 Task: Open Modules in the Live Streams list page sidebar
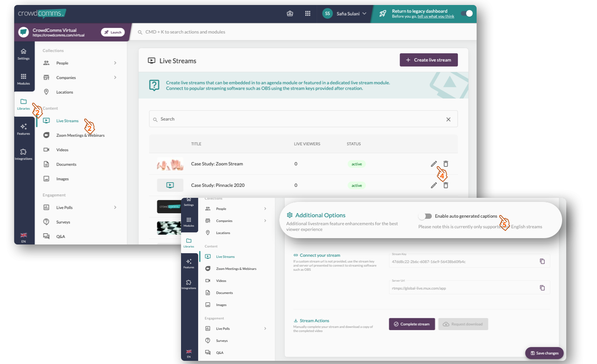click(x=24, y=79)
